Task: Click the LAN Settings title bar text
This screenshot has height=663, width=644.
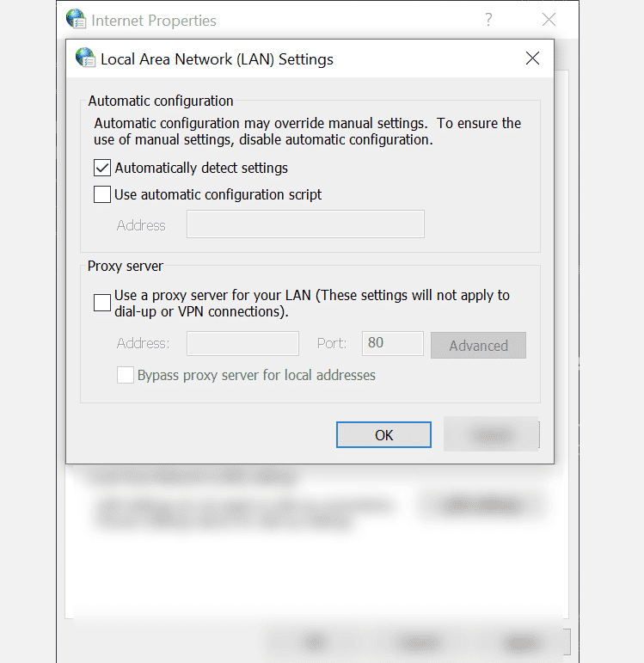Action: point(217,59)
